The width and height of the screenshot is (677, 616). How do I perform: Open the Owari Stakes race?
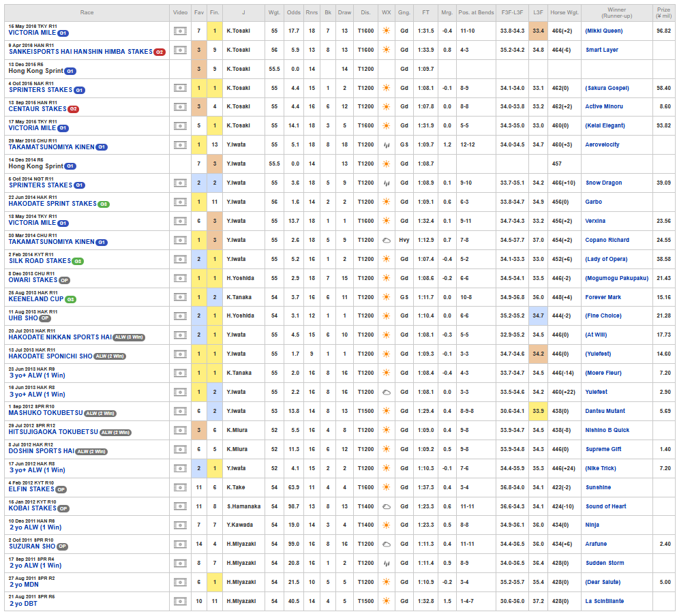pos(33,280)
